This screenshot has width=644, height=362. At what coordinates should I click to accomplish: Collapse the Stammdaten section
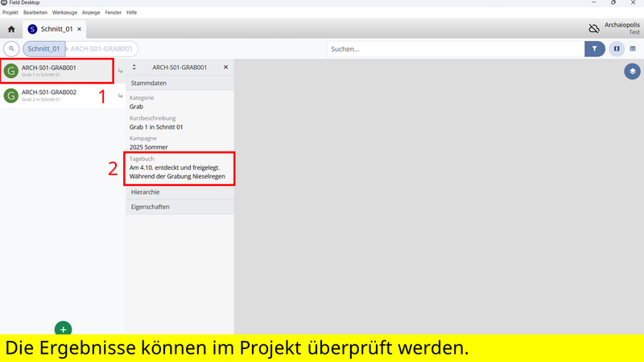[180, 82]
